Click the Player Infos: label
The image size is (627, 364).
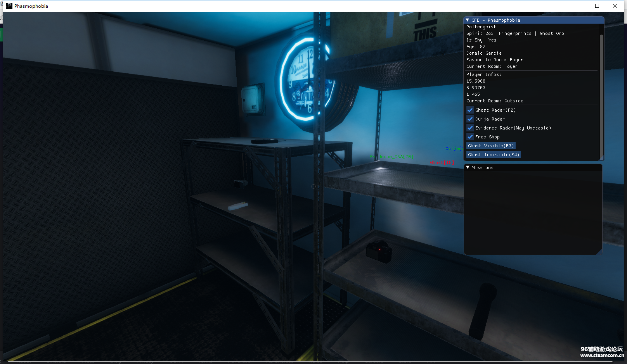(484, 74)
